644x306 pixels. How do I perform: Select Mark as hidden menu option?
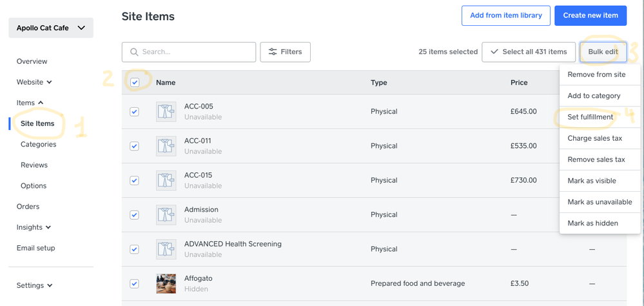pos(592,223)
